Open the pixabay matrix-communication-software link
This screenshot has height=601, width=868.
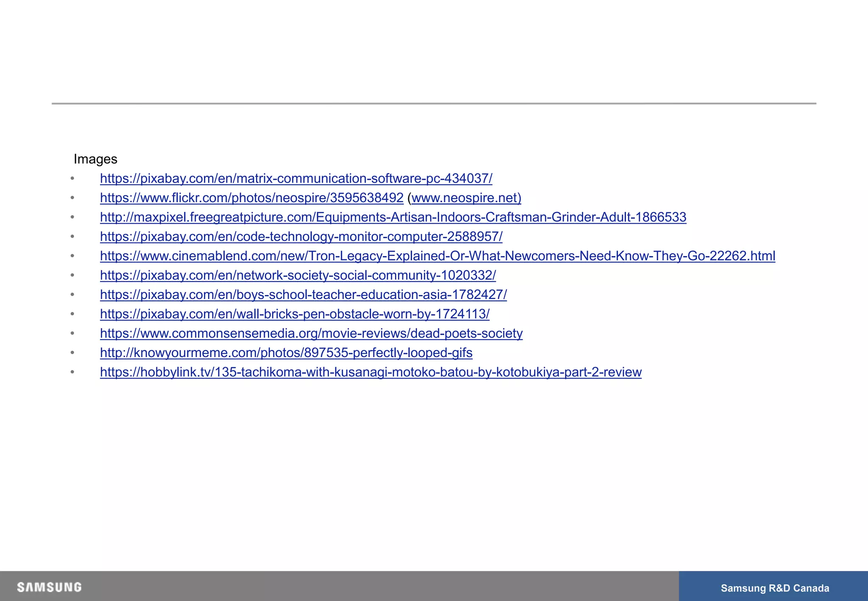point(296,178)
